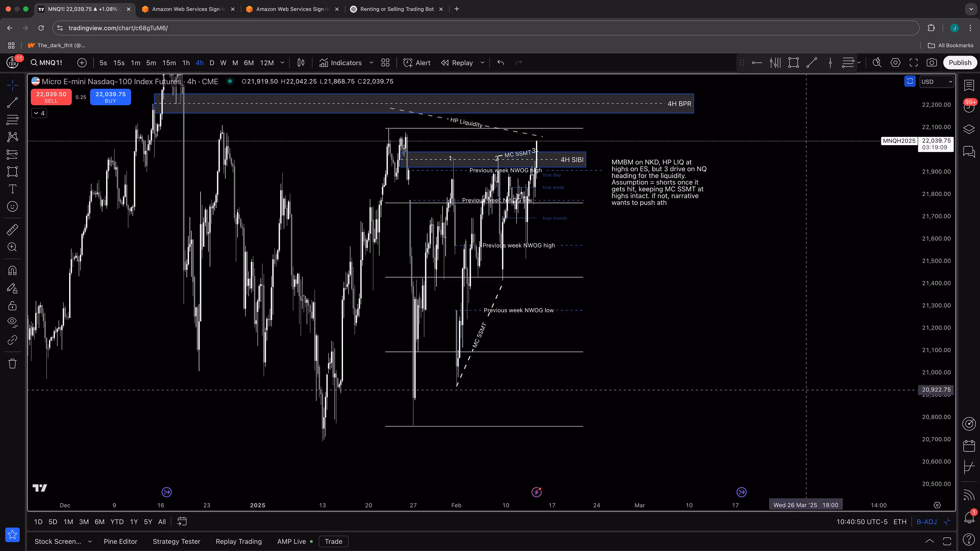The image size is (980, 551).
Task: Toggle B-ADJ contract adjustment
Action: (926, 522)
